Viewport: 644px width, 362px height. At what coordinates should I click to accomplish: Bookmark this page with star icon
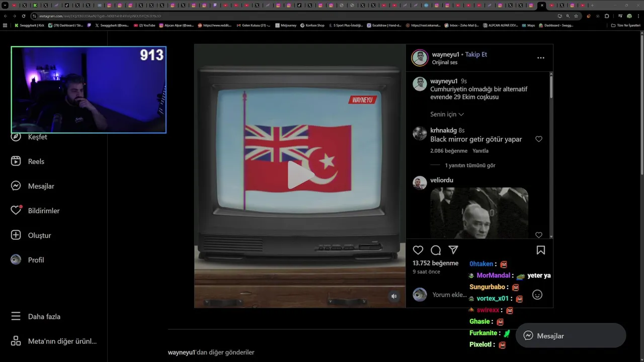click(576, 16)
